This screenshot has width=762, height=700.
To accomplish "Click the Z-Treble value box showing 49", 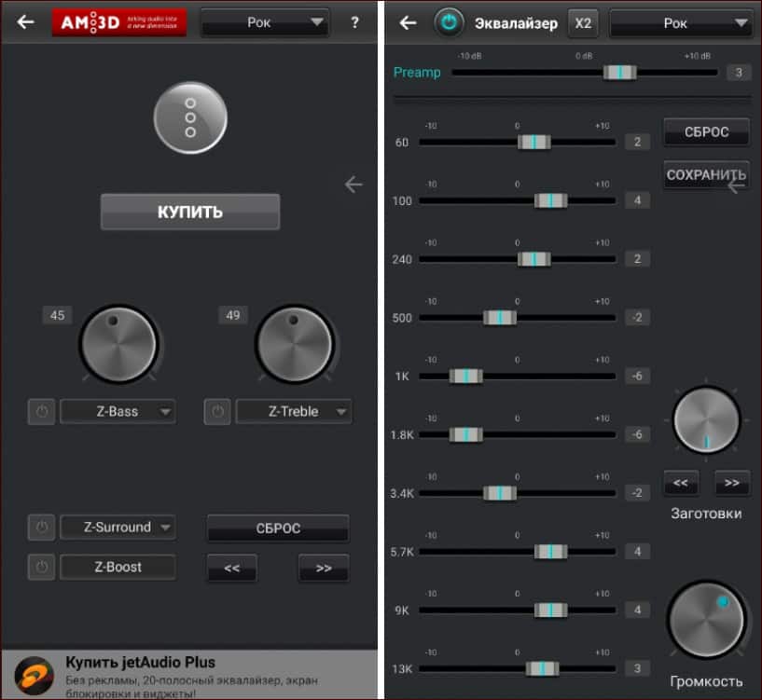I will point(233,315).
